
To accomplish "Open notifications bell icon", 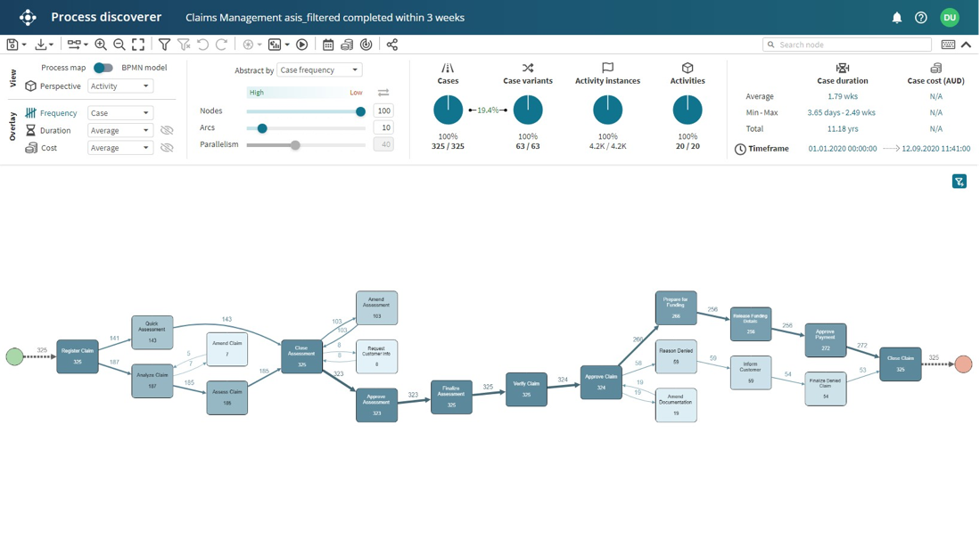I will (x=897, y=18).
